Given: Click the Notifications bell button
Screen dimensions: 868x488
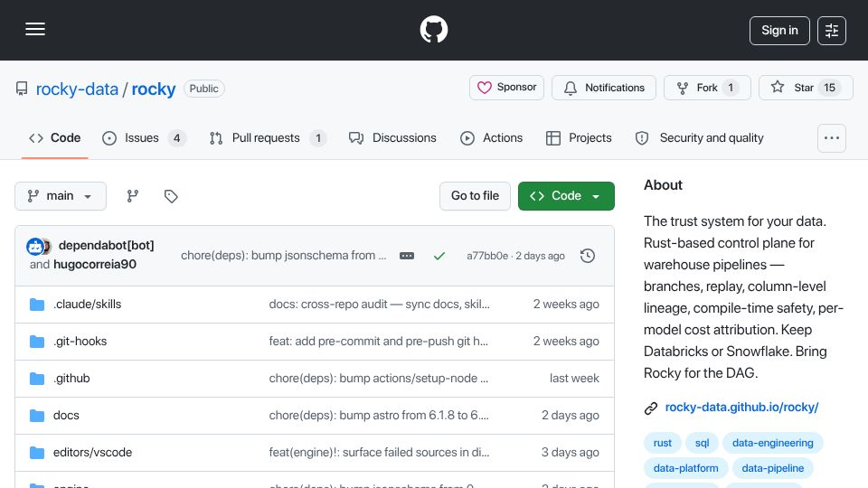Looking at the screenshot, I should (x=604, y=88).
